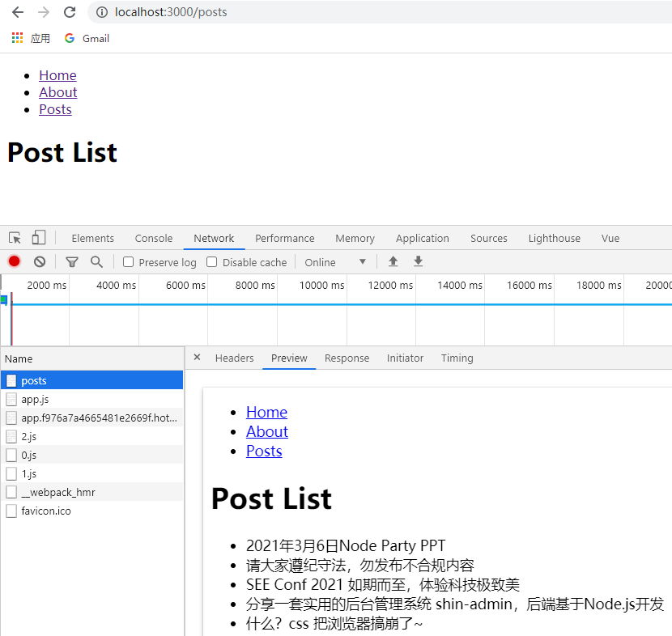Screen dimensions: 672x636
Task: Switch to the Initiator tab
Action: tap(405, 358)
